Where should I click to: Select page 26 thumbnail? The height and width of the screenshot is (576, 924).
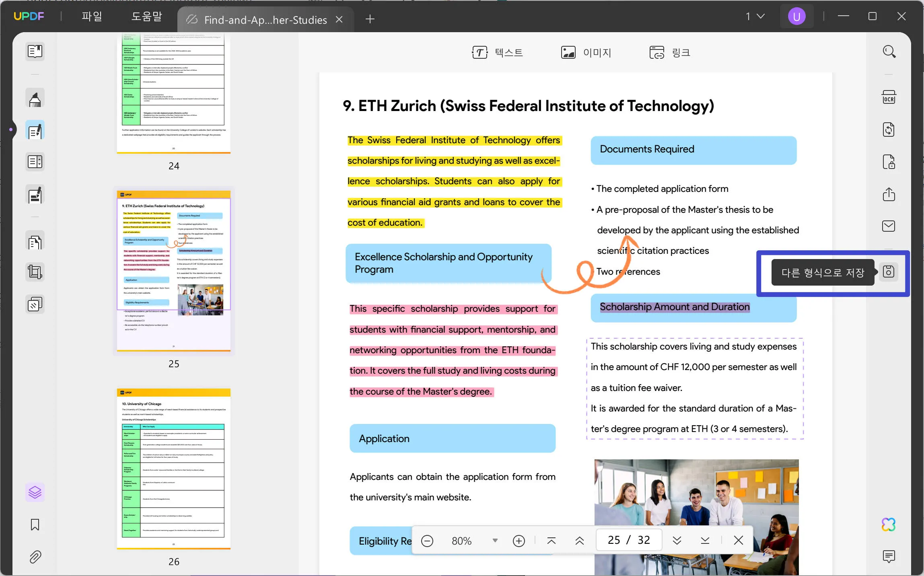pos(174,469)
